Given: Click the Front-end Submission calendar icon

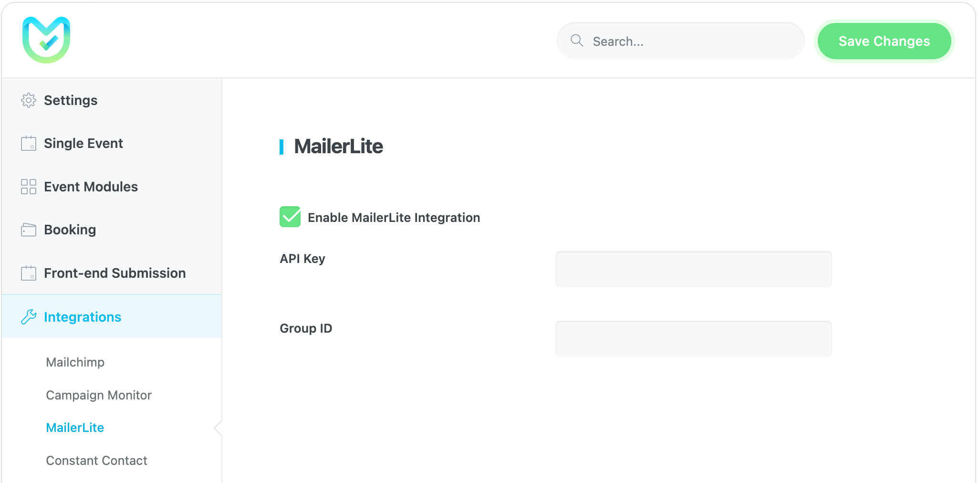Looking at the screenshot, I should (29, 273).
